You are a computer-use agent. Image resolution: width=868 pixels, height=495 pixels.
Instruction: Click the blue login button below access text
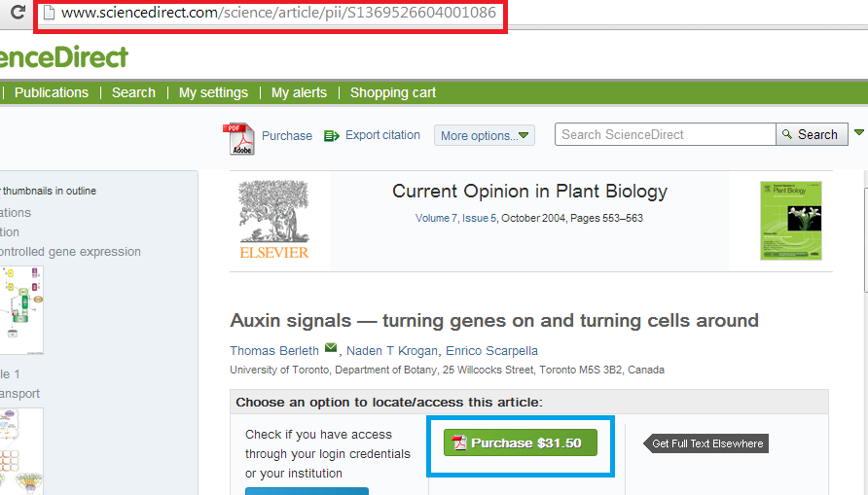pyautogui.click(x=307, y=491)
